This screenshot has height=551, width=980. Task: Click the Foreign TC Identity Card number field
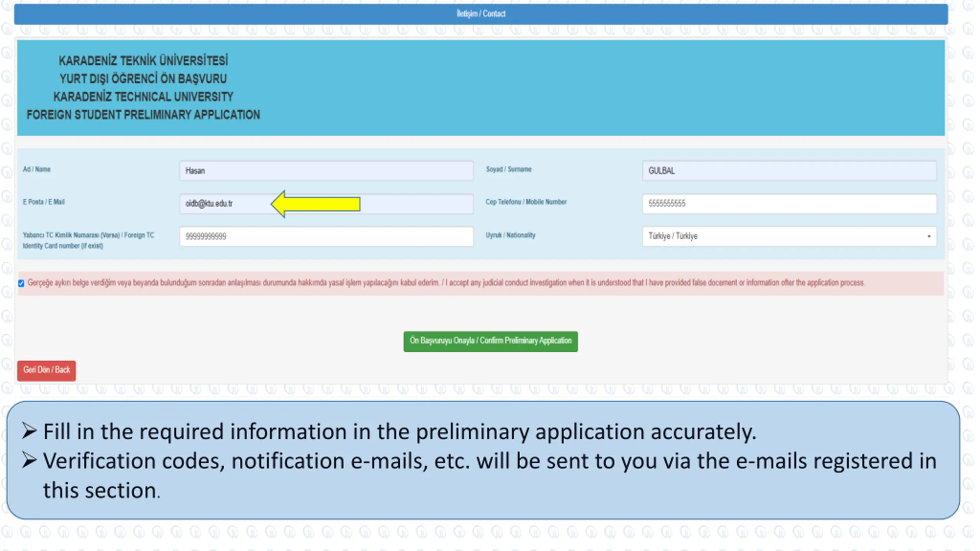pos(326,236)
